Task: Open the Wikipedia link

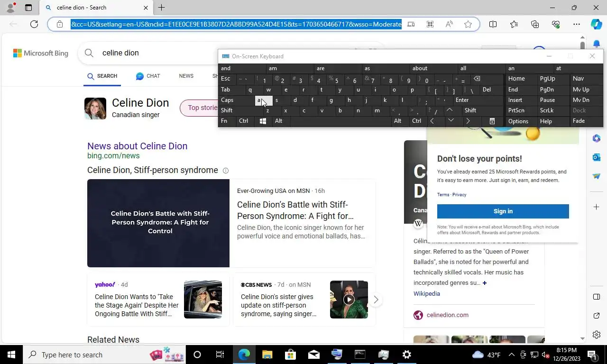Action: (427, 294)
